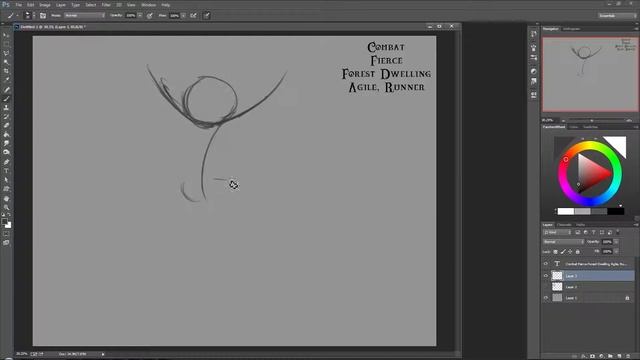Select the Clone Stamp tool
The height and width of the screenshot is (360, 640).
point(6,108)
